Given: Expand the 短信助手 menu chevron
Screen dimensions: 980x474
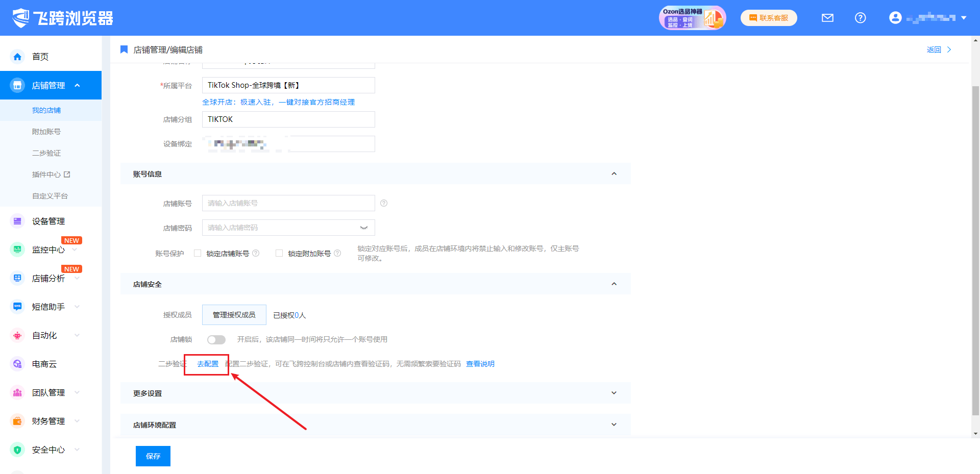Looking at the screenshot, I should [x=77, y=307].
